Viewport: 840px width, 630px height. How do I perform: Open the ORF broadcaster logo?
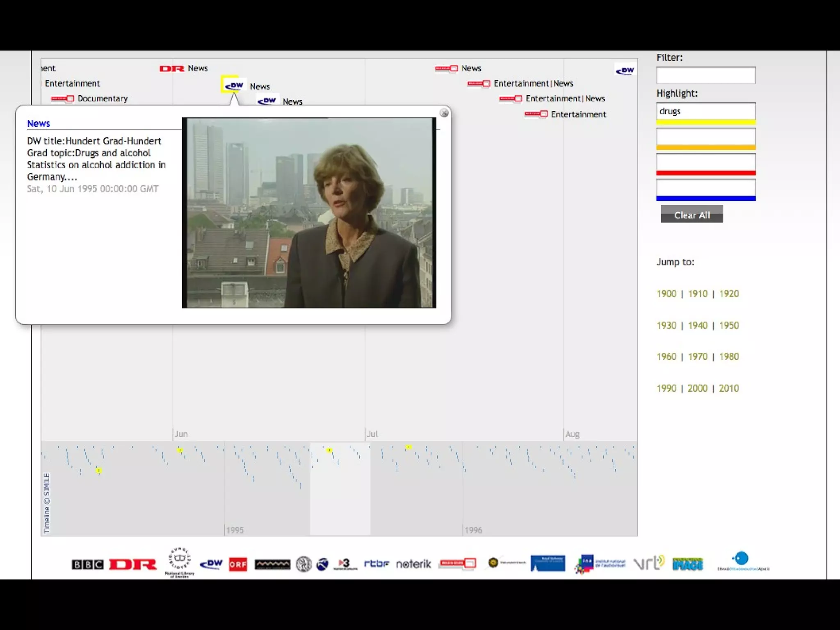pos(238,564)
